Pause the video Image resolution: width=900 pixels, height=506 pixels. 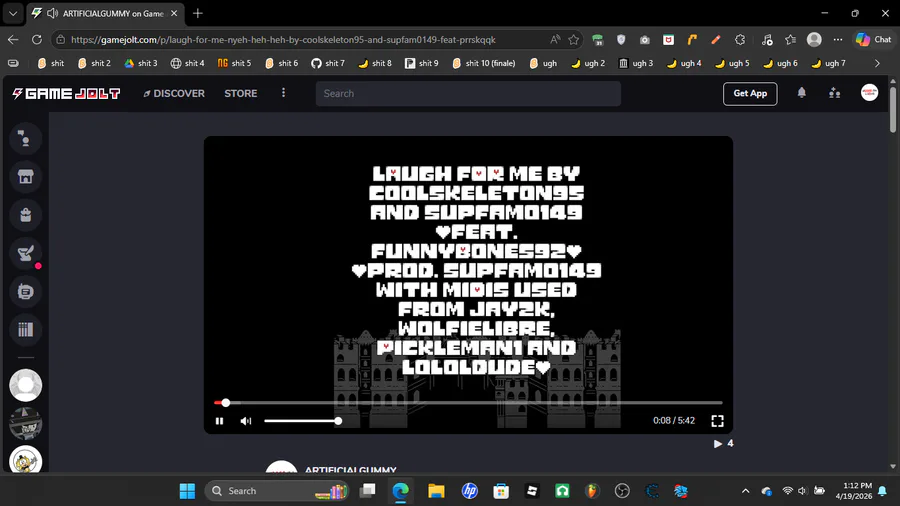[219, 421]
